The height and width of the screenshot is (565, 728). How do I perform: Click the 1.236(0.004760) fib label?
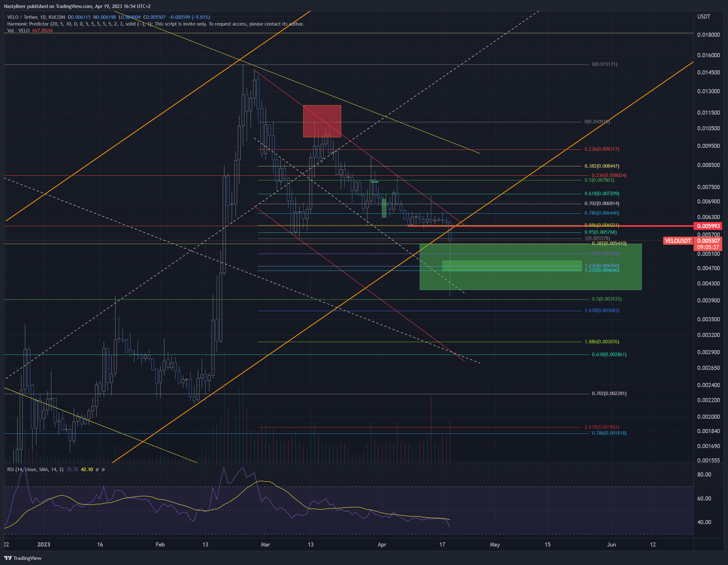coord(602,266)
